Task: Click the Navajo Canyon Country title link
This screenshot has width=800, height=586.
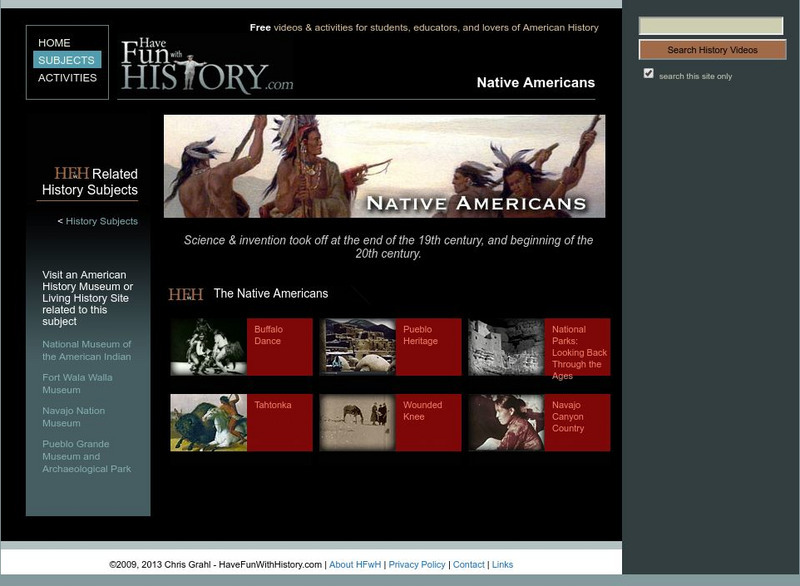Action: (568, 416)
